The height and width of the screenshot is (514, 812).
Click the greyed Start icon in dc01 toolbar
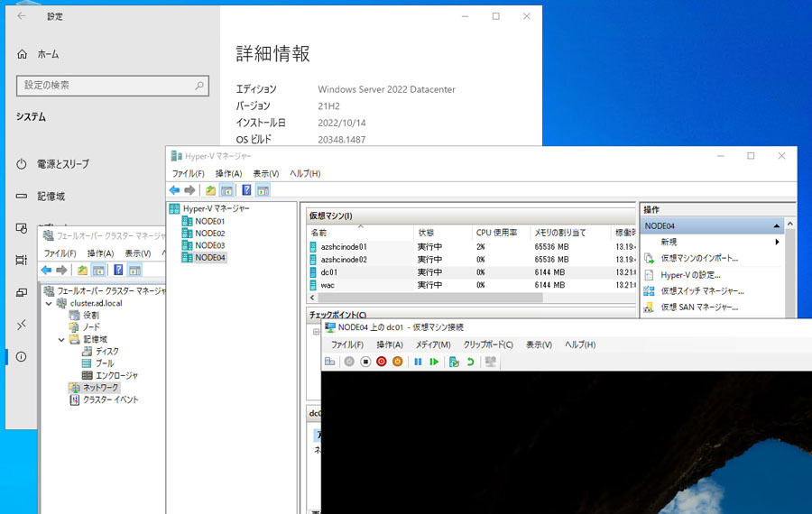[x=349, y=362]
